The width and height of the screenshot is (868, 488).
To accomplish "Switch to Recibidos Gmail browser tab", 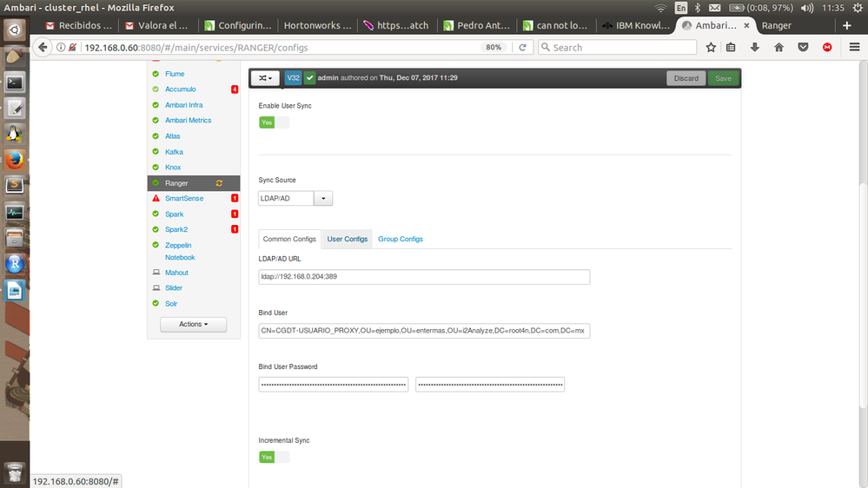I will pyautogui.click(x=79, y=25).
